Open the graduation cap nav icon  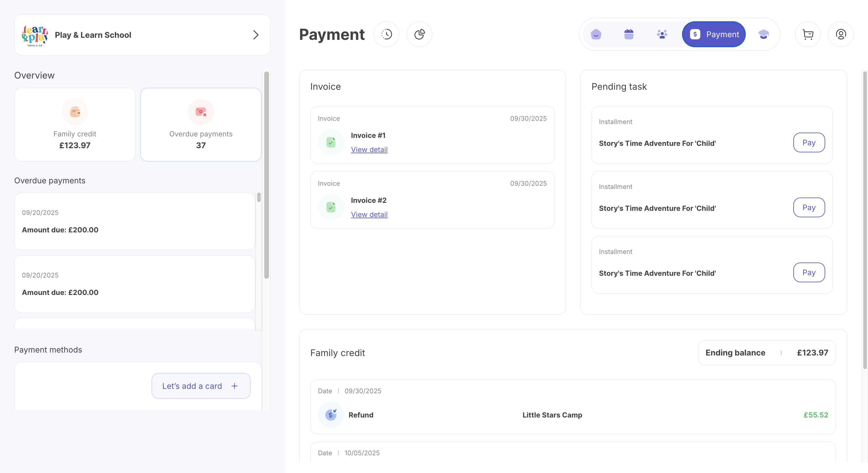pyautogui.click(x=763, y=34)
